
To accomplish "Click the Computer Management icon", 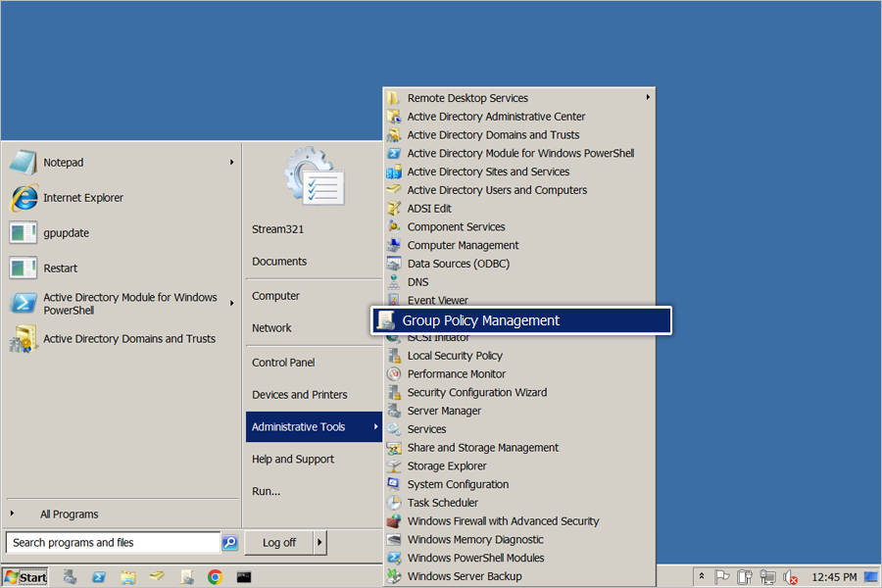I will [394, 245].
